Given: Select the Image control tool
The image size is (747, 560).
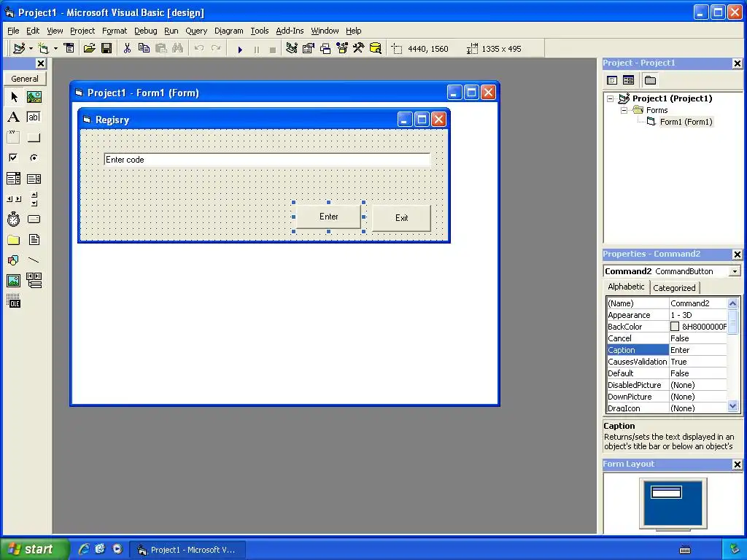Looking at the screenshot, I should tap(14, 281).
